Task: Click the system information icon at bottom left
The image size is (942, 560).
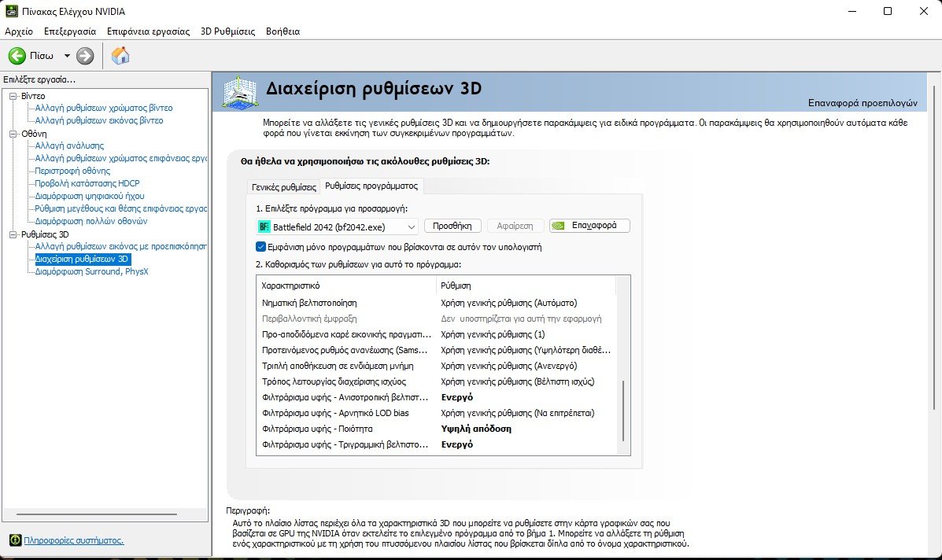Action: coord(15,540)
